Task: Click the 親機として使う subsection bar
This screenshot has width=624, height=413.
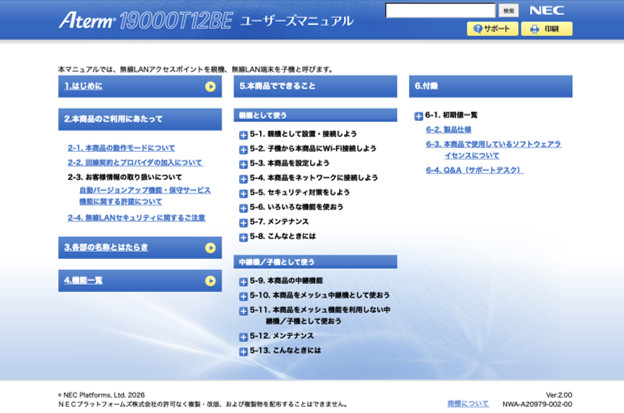Action: 315,115
